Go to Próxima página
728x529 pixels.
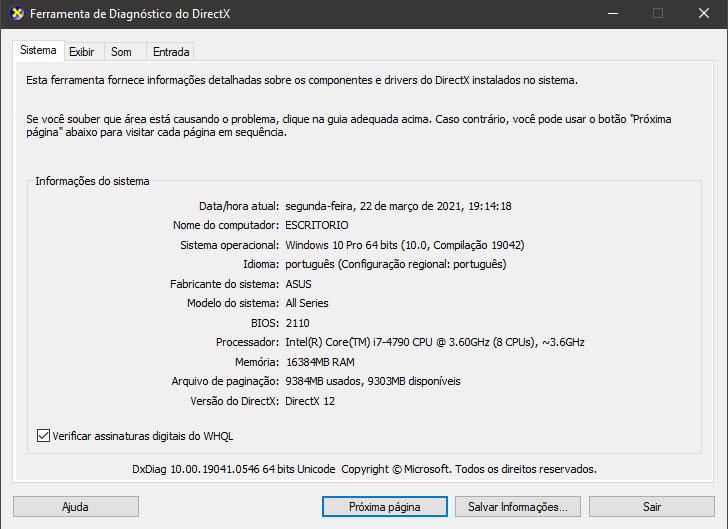pos(384,507)
